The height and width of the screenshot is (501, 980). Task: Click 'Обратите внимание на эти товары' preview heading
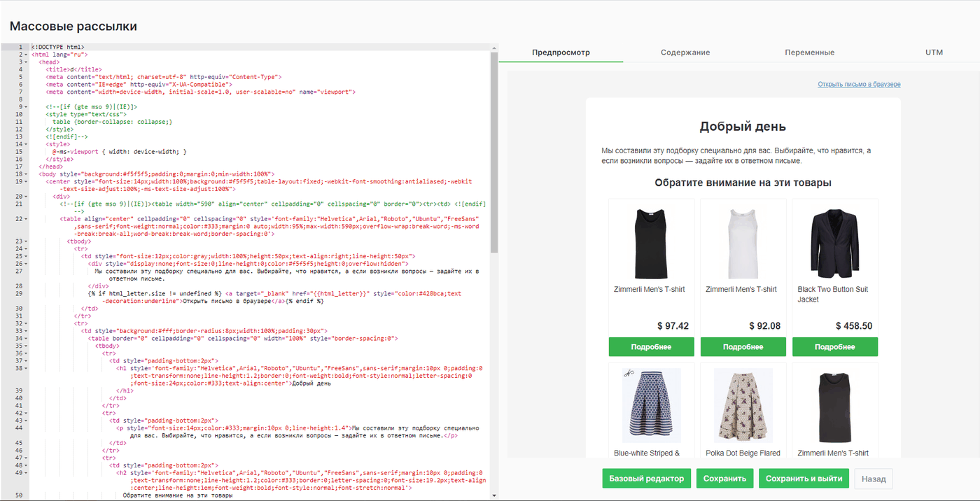[x=743, y=183]
